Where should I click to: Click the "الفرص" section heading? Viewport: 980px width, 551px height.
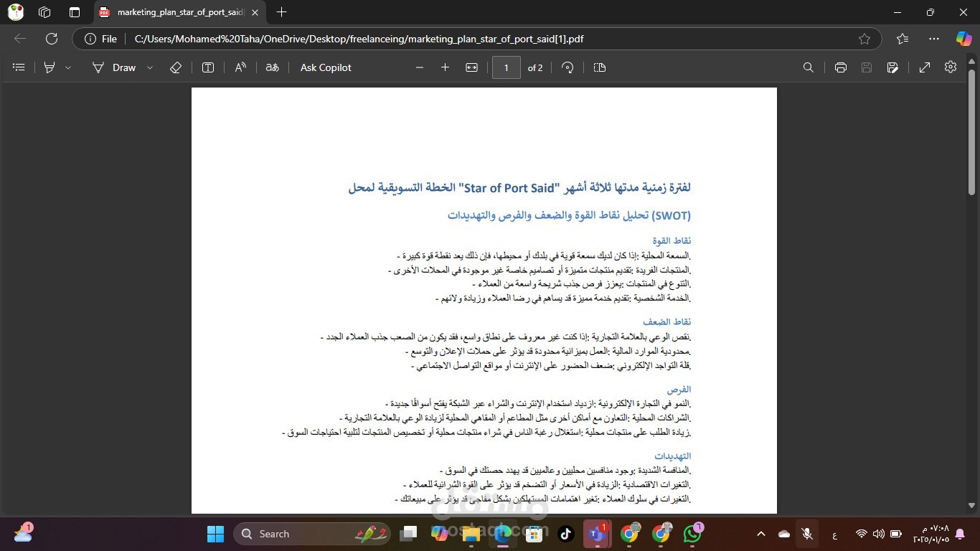pos(679,390)
